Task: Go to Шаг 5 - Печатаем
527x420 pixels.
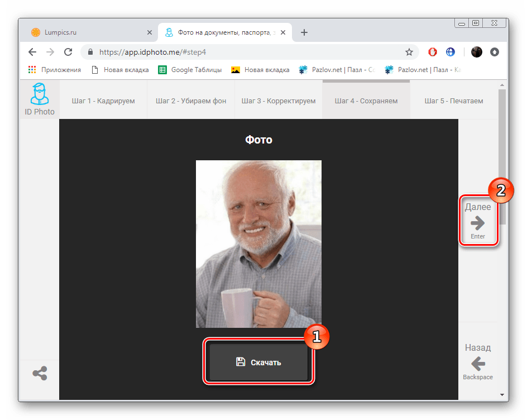Action: [x=454, y=101]
